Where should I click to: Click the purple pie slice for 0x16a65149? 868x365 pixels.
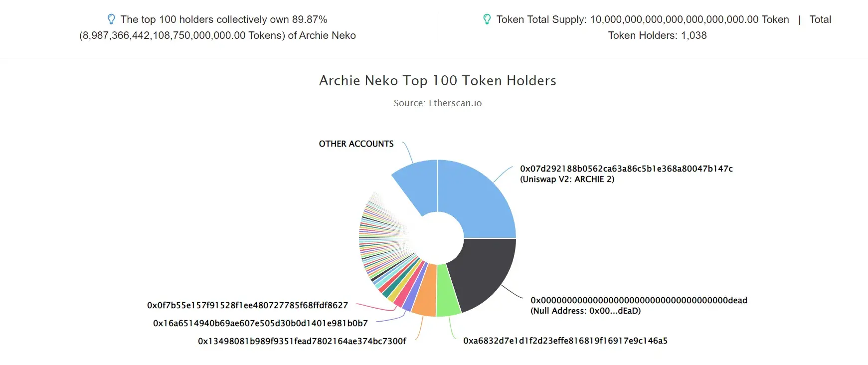(x=411, y=294)
